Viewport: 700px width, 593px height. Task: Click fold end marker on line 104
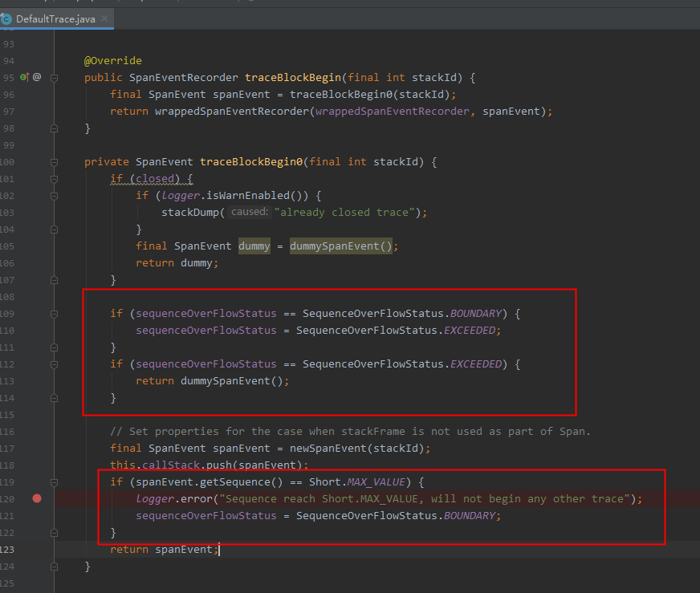(x=54, y=229)
